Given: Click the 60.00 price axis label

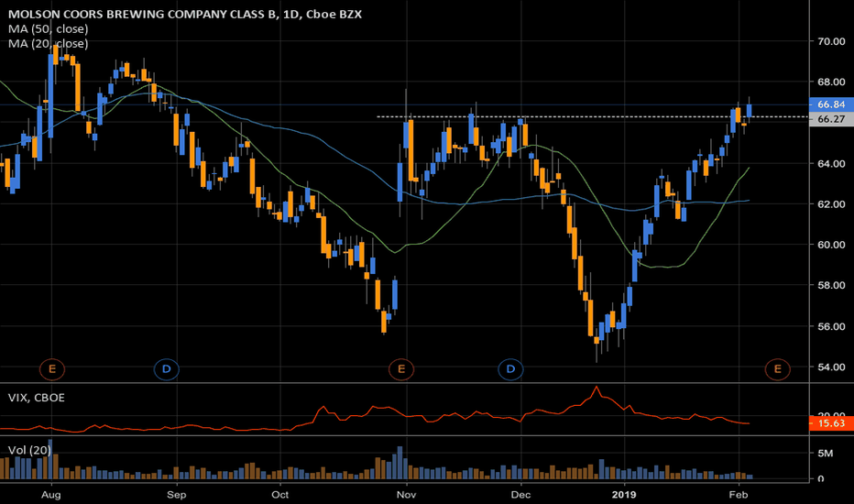Looking at the screenshot, I should [831, 245].
